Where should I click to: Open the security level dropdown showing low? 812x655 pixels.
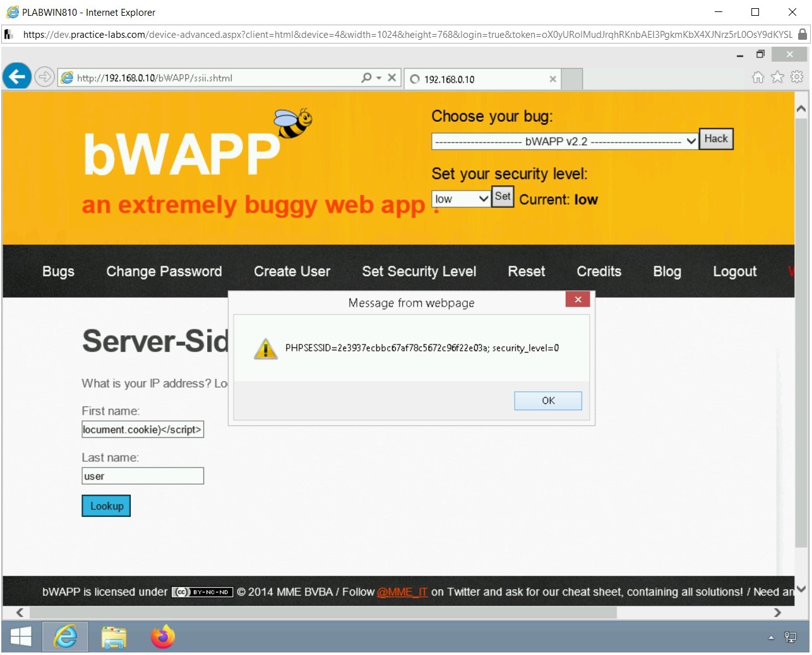(x=460, y=198)
